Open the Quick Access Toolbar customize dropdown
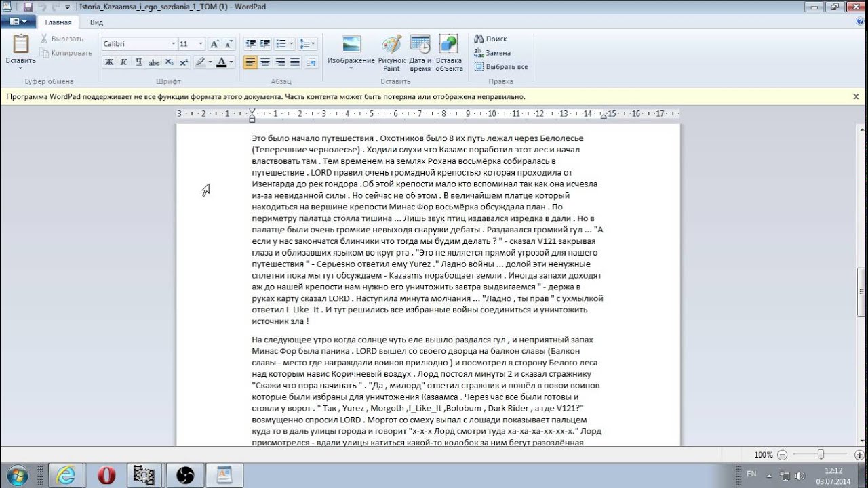Screen dimensions: 868x488 click(x=67, y=7)
